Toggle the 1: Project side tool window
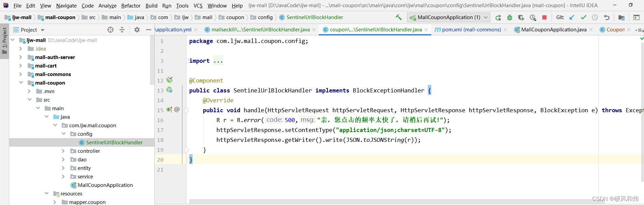 (4, 41)
